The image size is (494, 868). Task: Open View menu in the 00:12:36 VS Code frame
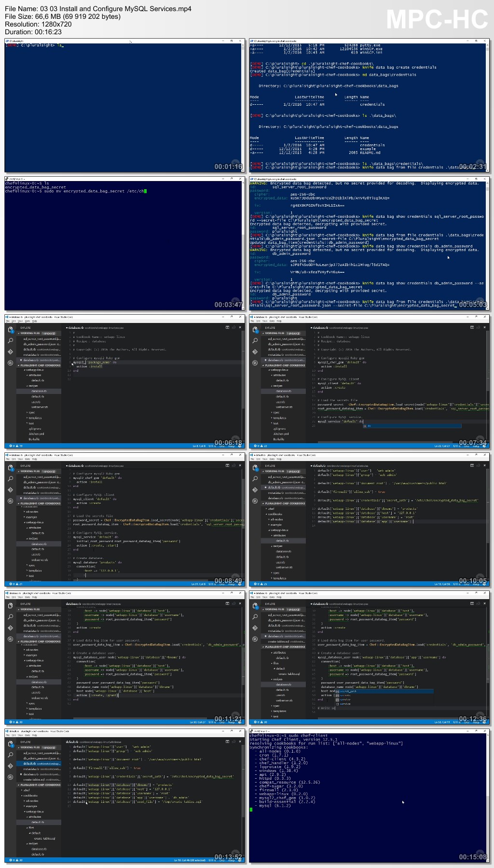[x=265, y=597]
